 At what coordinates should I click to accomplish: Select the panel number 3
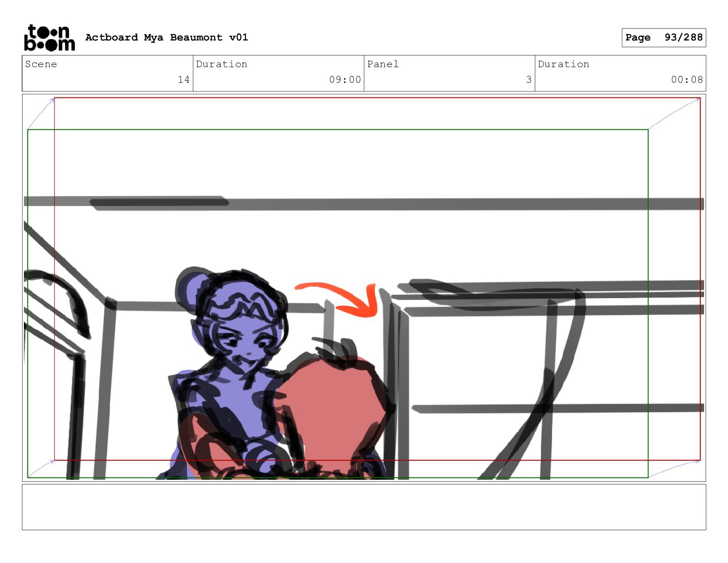(529, 80)
